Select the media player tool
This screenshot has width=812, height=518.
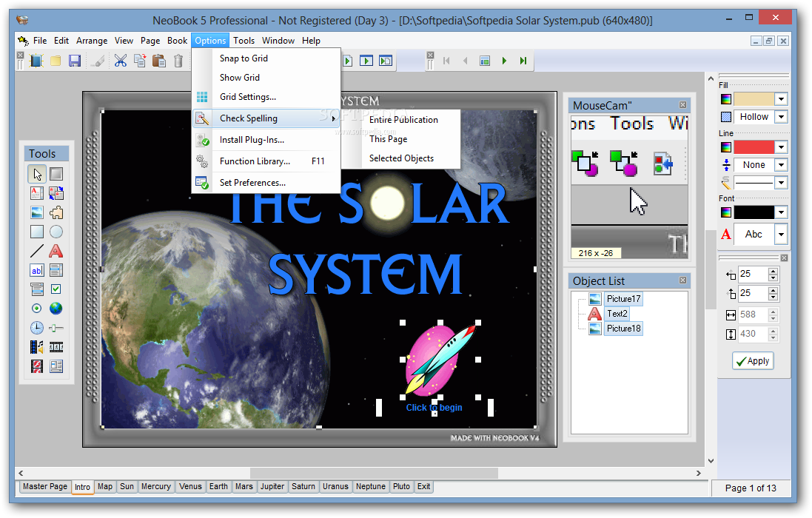(x=37, y=347)
